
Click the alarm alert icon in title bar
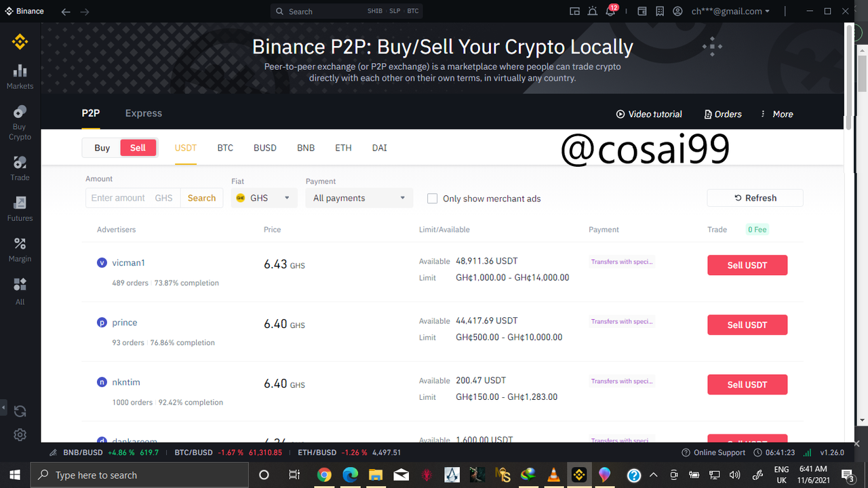pos(593,12)
